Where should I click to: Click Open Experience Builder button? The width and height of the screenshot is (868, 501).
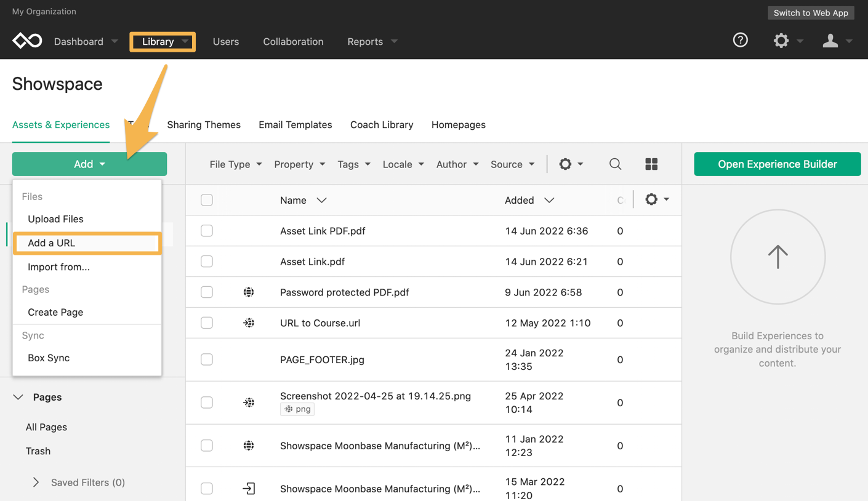778,164
